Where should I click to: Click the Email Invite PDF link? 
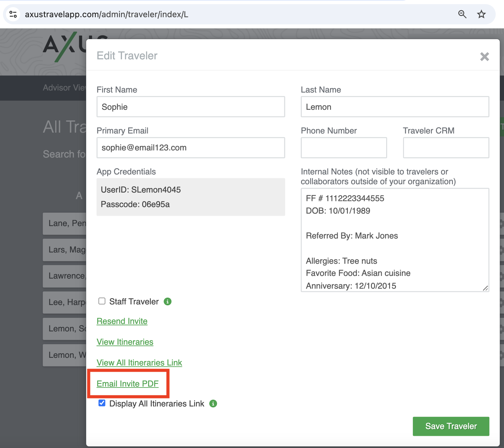click(128, 384)
